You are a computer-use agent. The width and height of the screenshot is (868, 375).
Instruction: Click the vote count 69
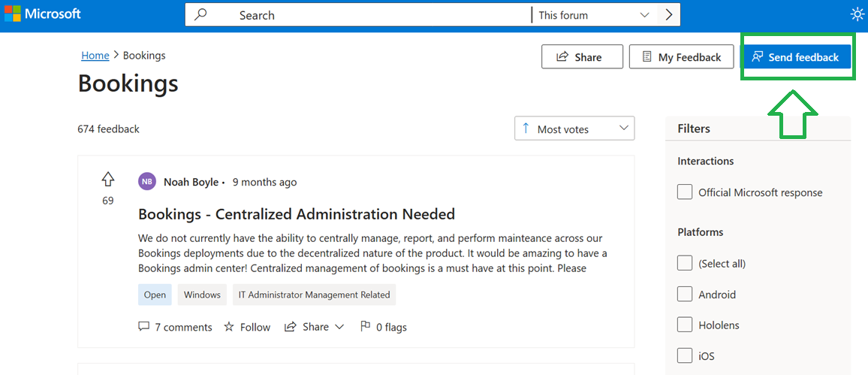[108, 201]
